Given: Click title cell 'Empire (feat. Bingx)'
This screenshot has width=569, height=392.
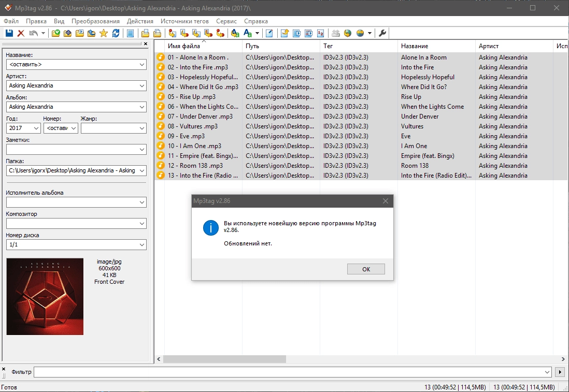Looking at the screenshot, I should pos(428,156).
